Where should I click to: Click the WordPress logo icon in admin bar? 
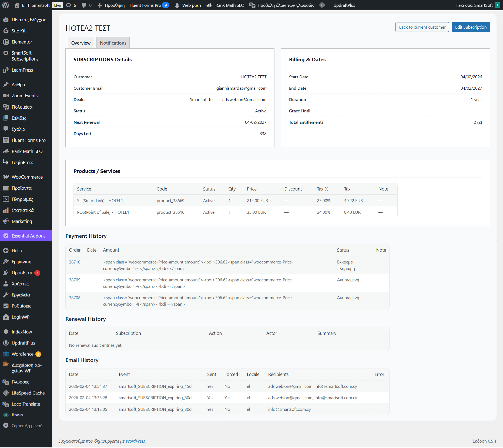pyautogui.click(x=6, y=5)
